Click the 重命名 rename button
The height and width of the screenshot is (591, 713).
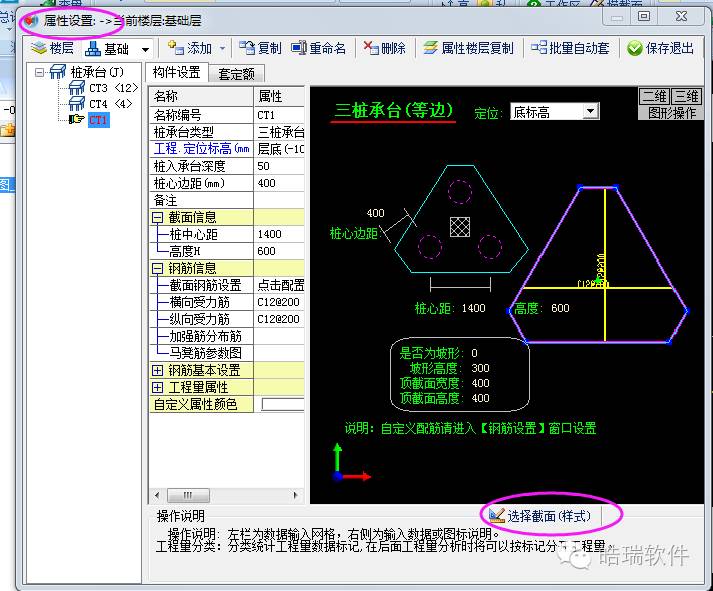(319, 48)
